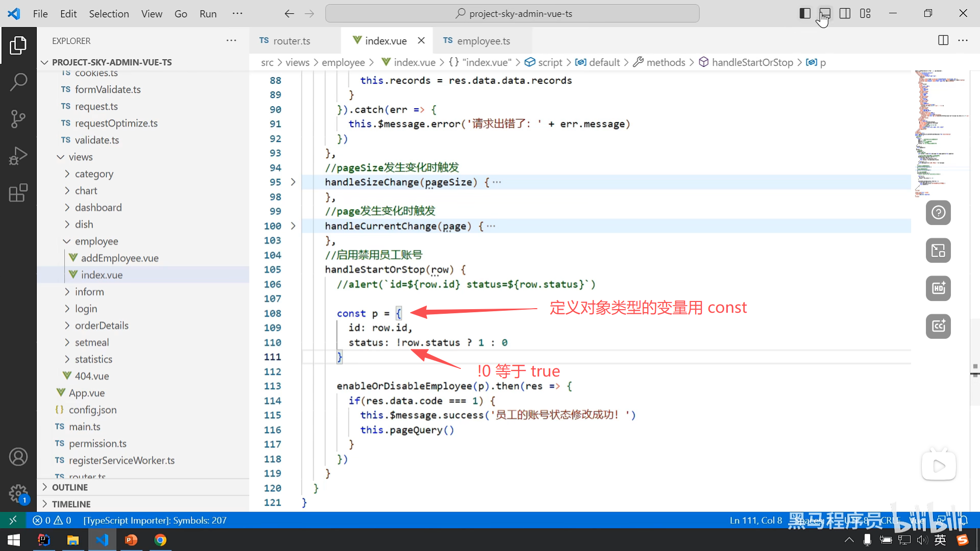The image size is (980, 551).
Task: Click the project search command center box
Action: click(x=512, y=14)
